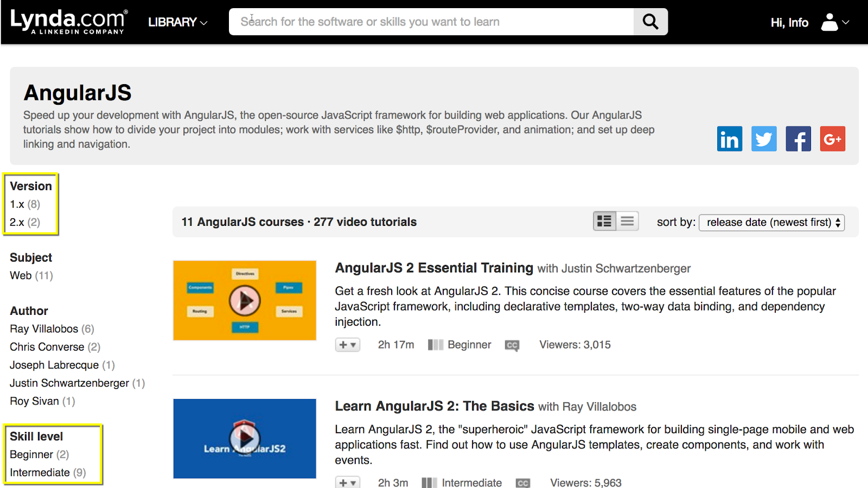
Task: Open Learn AngularJS 2: The Basics title
Action: click(x=435, y=406)
